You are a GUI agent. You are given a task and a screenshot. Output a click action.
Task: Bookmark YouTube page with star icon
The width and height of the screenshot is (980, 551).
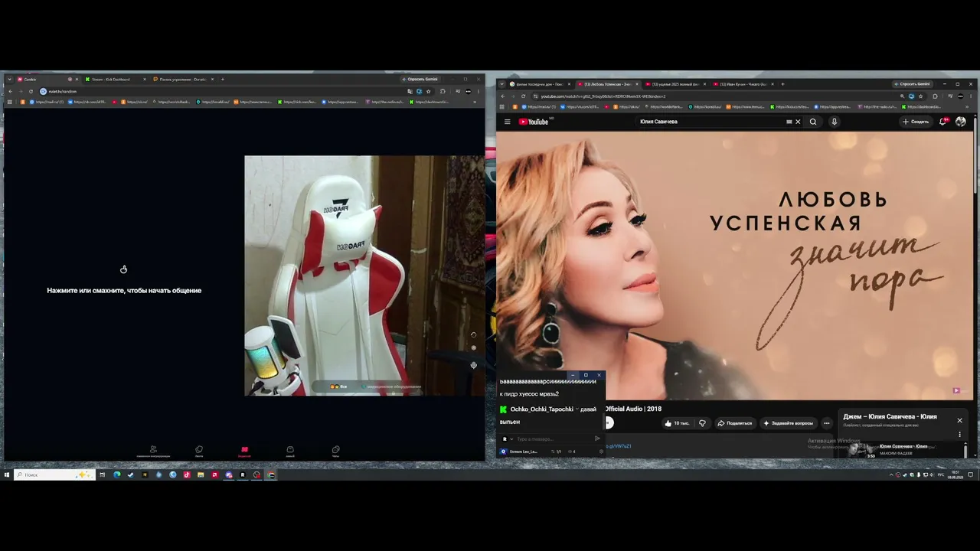(x=920, y=96)
